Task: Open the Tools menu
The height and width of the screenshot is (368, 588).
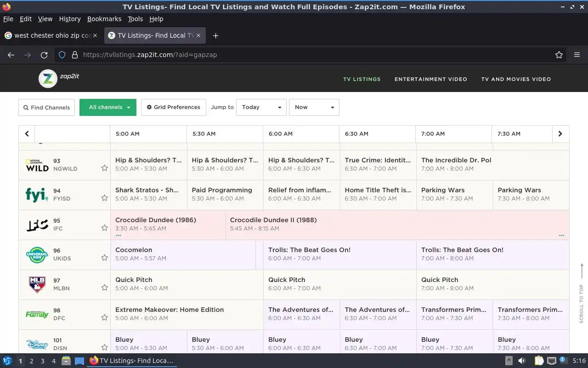Action: [x=135, y=19]
